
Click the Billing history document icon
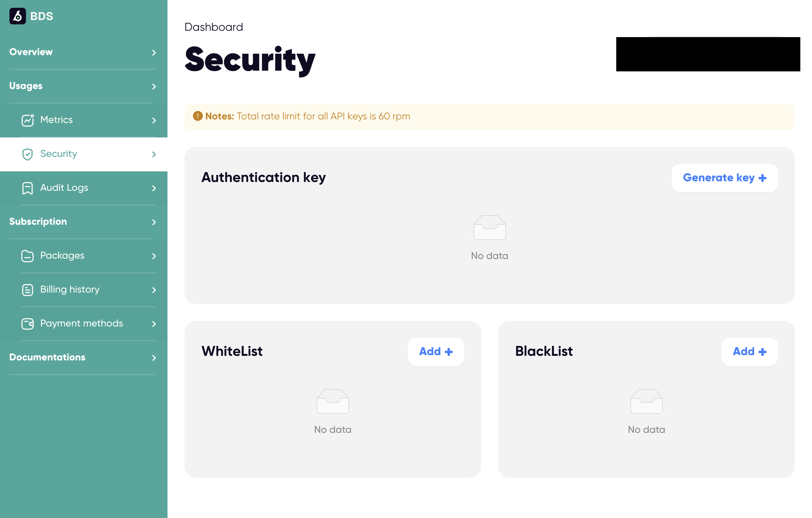(x=28, y=290)
